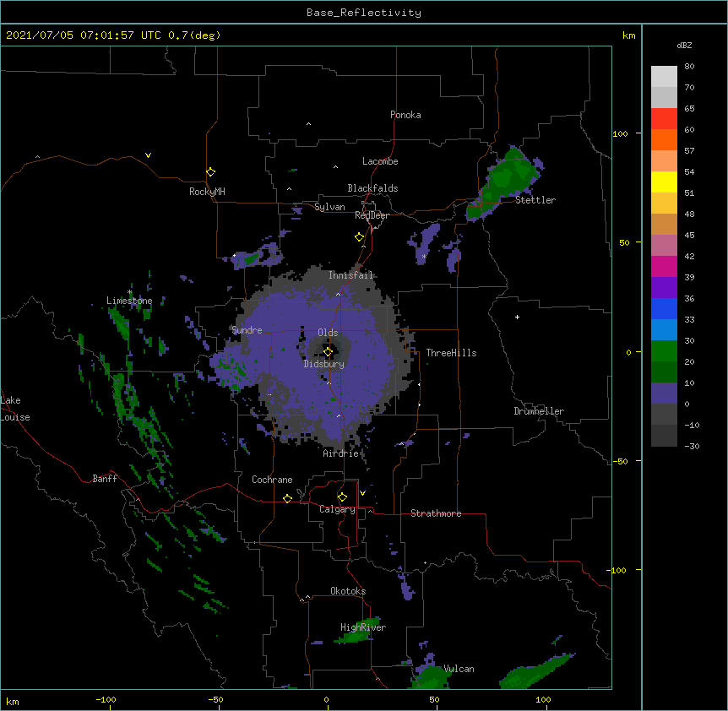The height and width of the screenshot is (711, 728).
Task: Select the radar site diamond between Olds and Didsbury
Action: (x=328, y=352)
